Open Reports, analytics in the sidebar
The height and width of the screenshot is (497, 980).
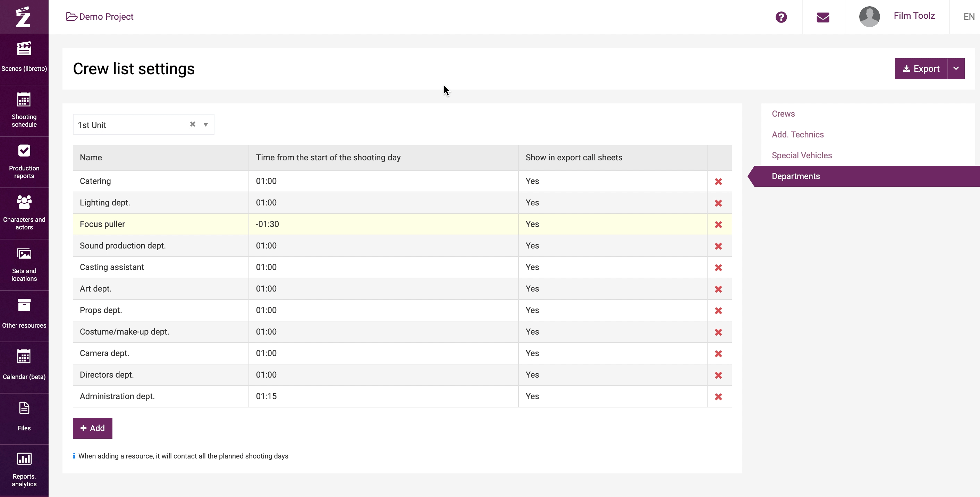coord(24,470)
